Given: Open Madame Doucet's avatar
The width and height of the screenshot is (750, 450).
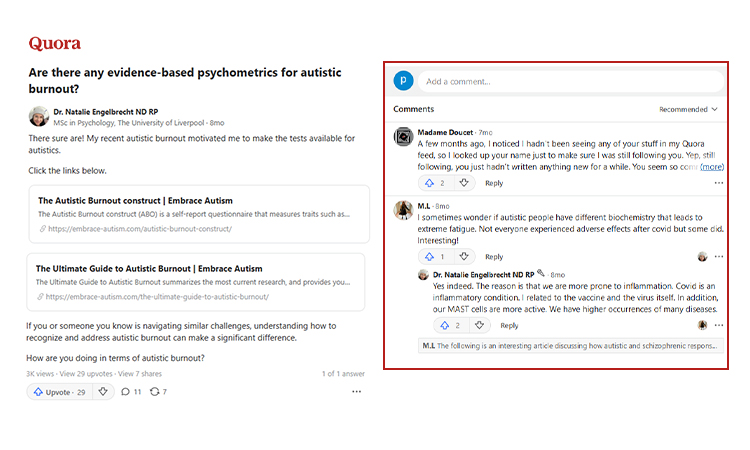Looking at the screenshot, I should pos(403,137).
